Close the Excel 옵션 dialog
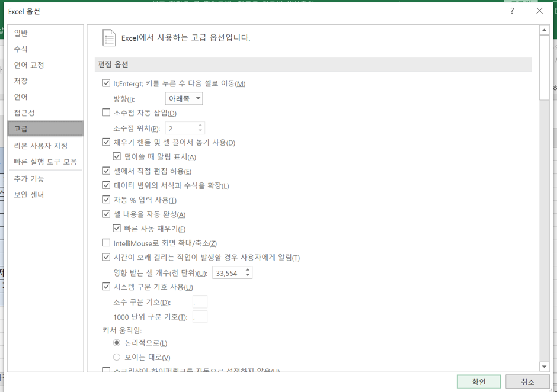Screen dimensions: 557x392 tap(539, 11)
